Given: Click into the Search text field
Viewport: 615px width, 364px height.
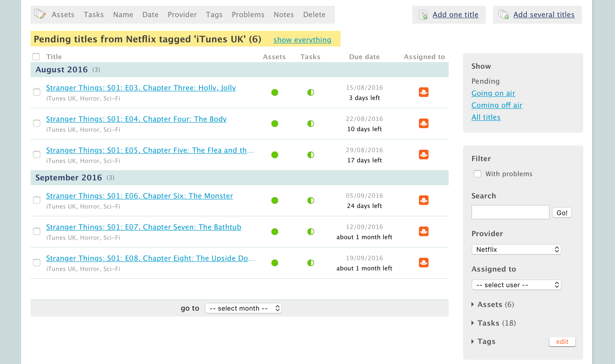Looking at the screenshot, I should [510, 212].
